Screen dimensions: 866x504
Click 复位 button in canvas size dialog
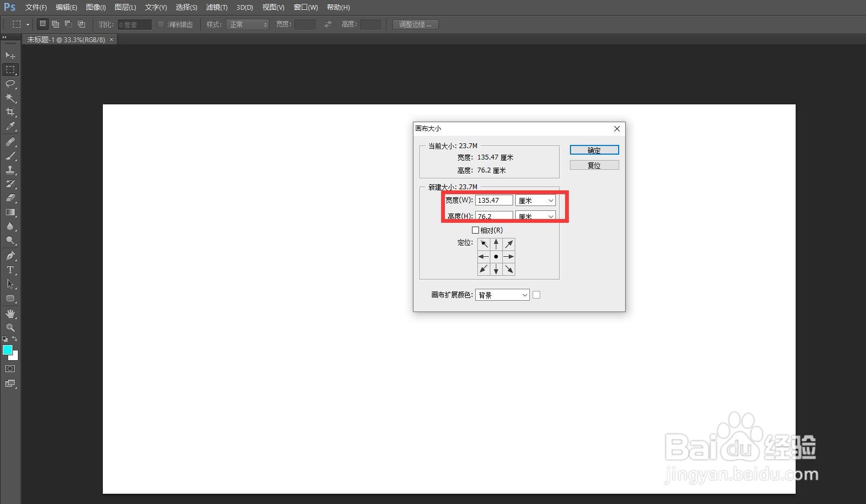(x=594, y=165)
